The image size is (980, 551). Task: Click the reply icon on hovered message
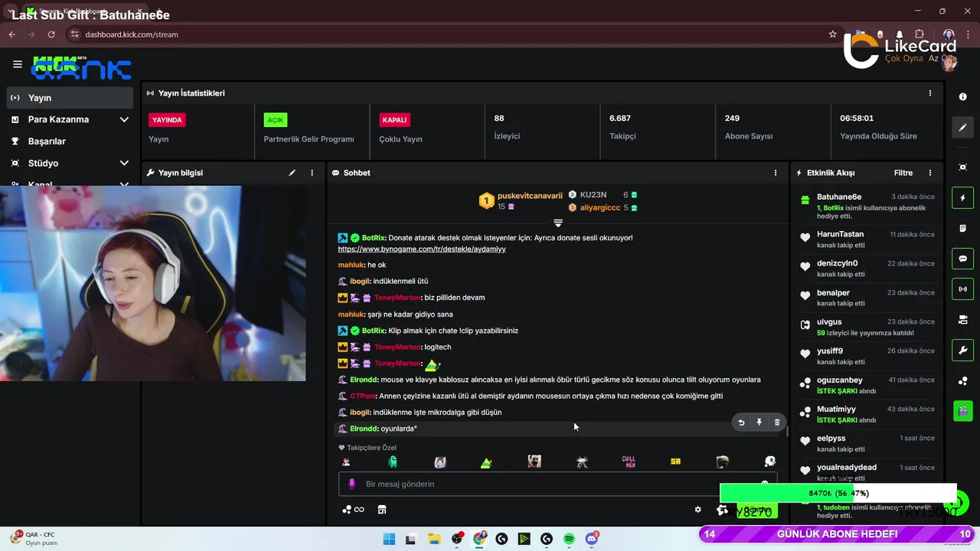click(x=741, y=422)
